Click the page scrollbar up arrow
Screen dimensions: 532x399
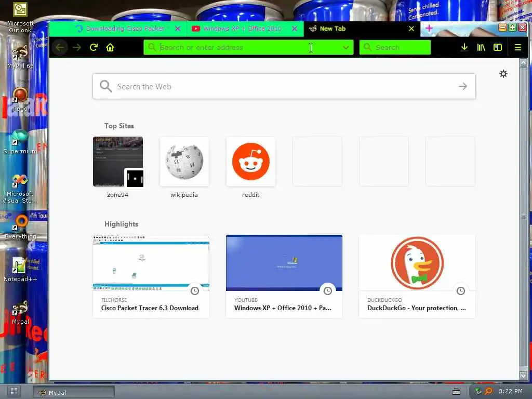click(x=523, y=63)
